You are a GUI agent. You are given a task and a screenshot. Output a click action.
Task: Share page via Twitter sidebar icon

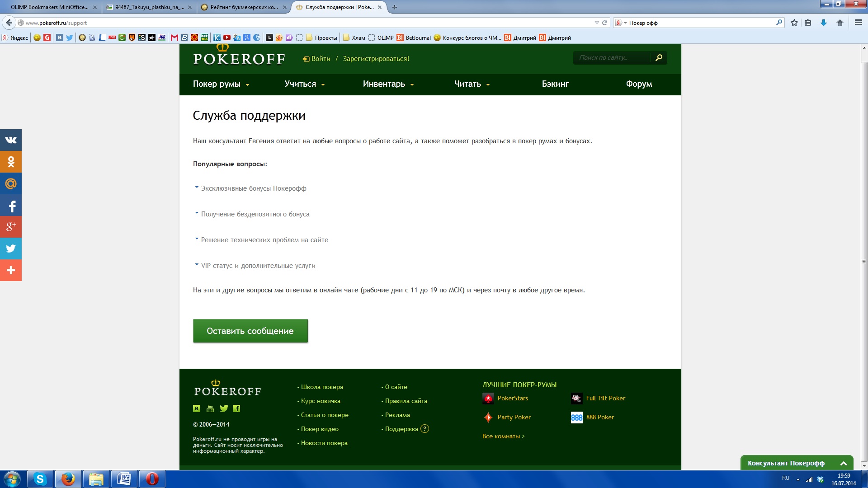[x=11, y=249]
